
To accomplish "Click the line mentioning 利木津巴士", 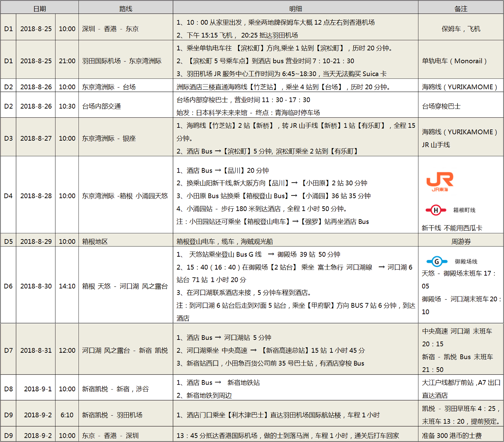I will tap(278, 415).
